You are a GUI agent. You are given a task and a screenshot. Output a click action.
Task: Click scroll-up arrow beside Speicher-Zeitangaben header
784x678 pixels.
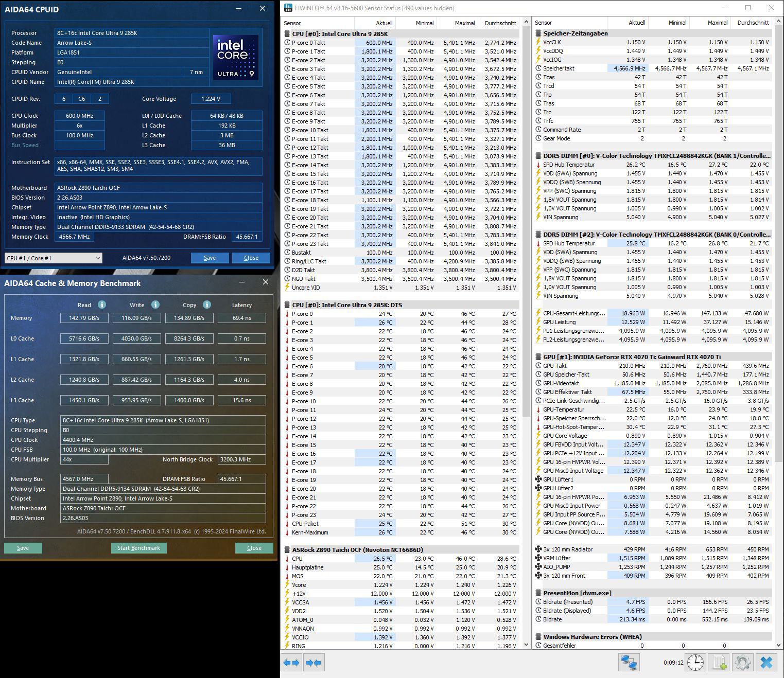tap(779, 22)
